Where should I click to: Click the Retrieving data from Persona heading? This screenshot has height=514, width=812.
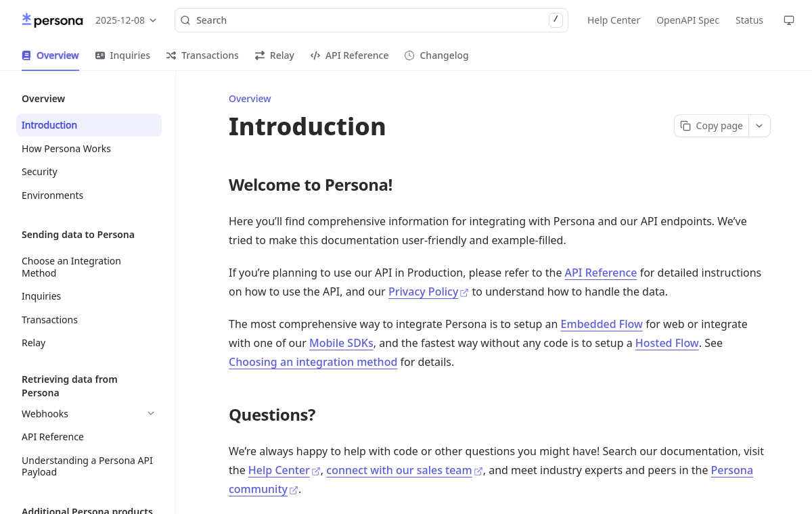70,386
